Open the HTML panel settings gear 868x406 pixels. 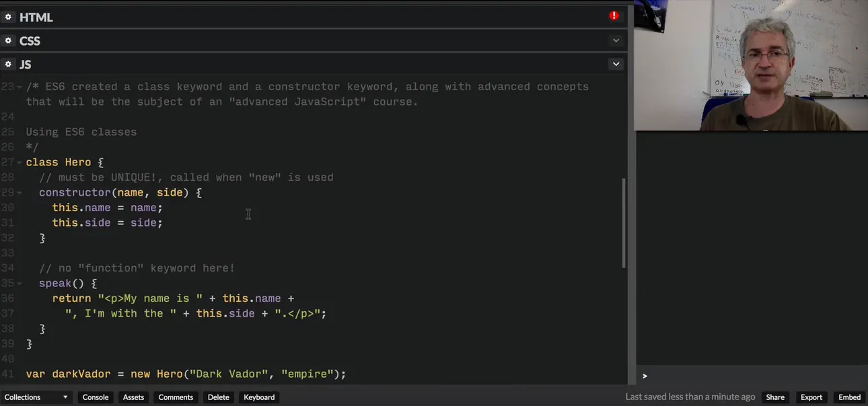(9, 17)
